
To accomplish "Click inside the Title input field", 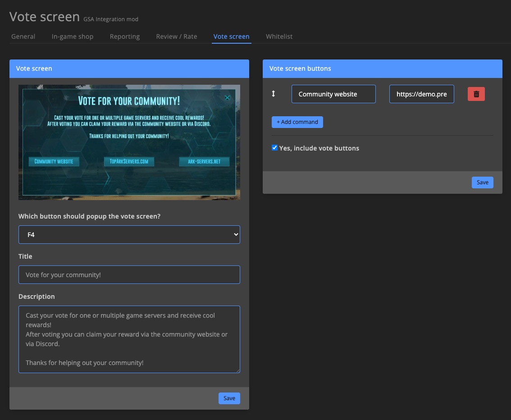I will pos(129,274).
